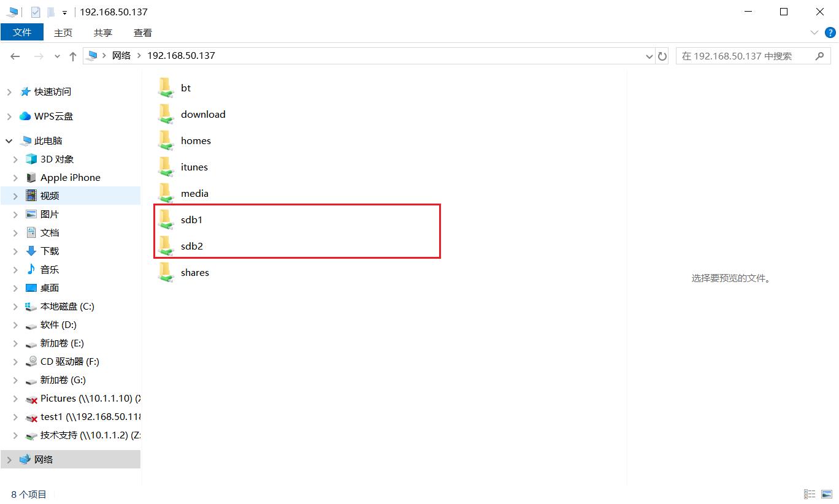839x504 pixels.
Task: Click the Up one level arrow button
Action: point(72,55)
